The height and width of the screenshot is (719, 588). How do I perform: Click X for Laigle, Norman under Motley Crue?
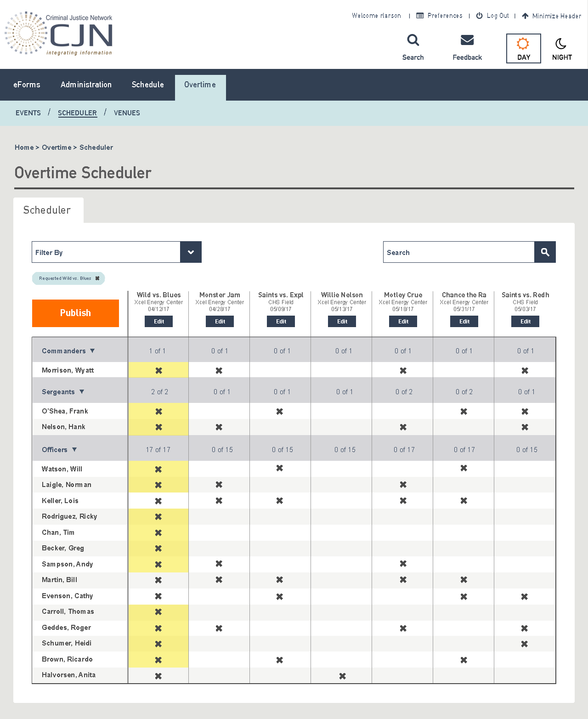point(403,484)
